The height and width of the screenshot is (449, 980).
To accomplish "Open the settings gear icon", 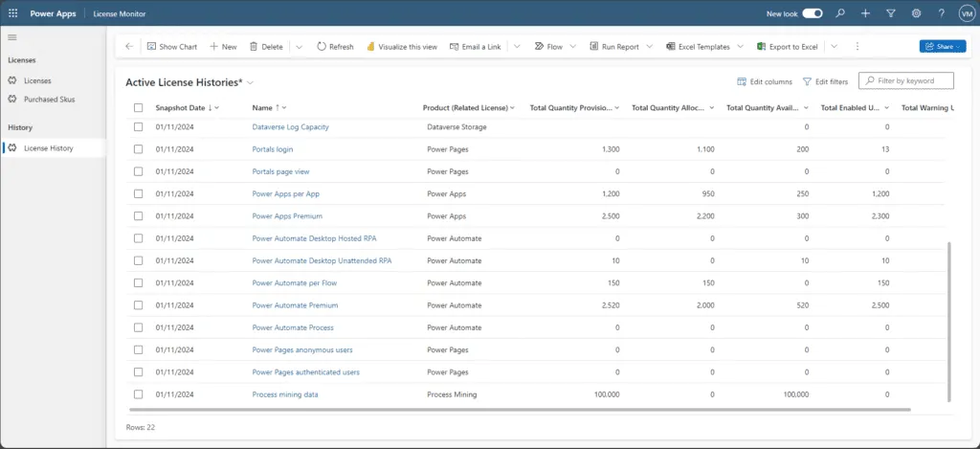I will tap(916, 13).
